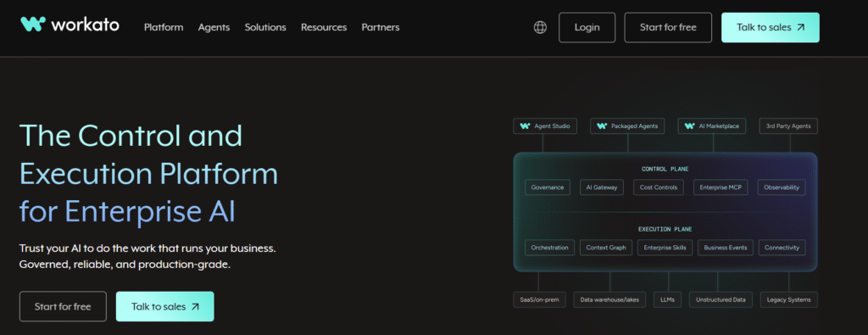
Task: Click the Data warehouse/lakes box
Action: pos(609,300)
